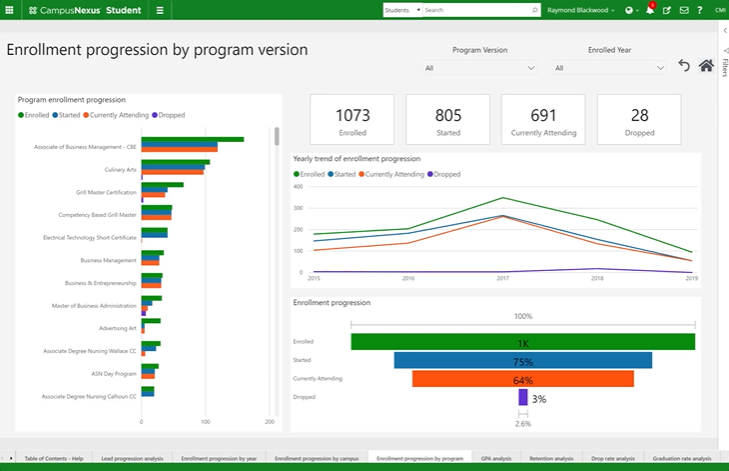729x471 pixels.
Task: Click the notifications bell icon
Action: 648,10
